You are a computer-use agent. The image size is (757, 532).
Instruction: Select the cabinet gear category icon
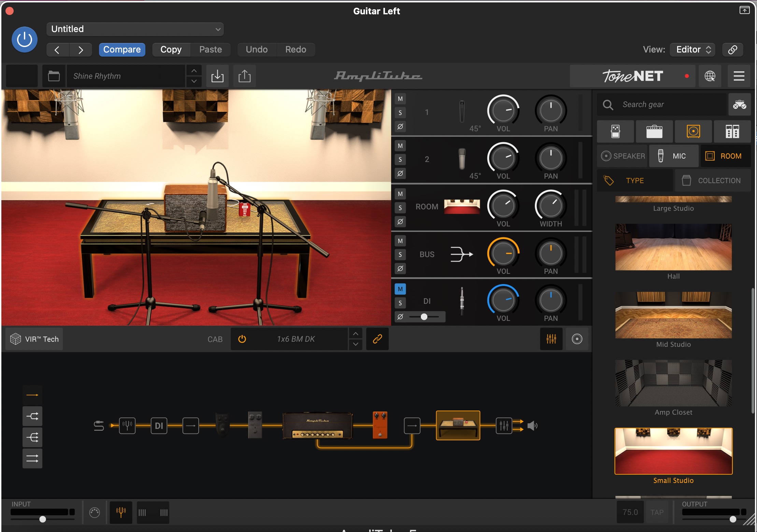tap(693, 131)
